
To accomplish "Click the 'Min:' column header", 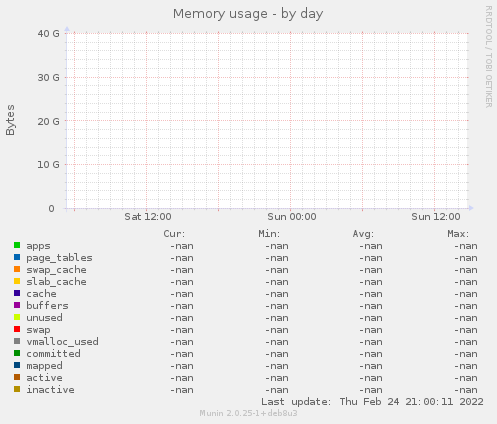I will (x=269, y=234).
